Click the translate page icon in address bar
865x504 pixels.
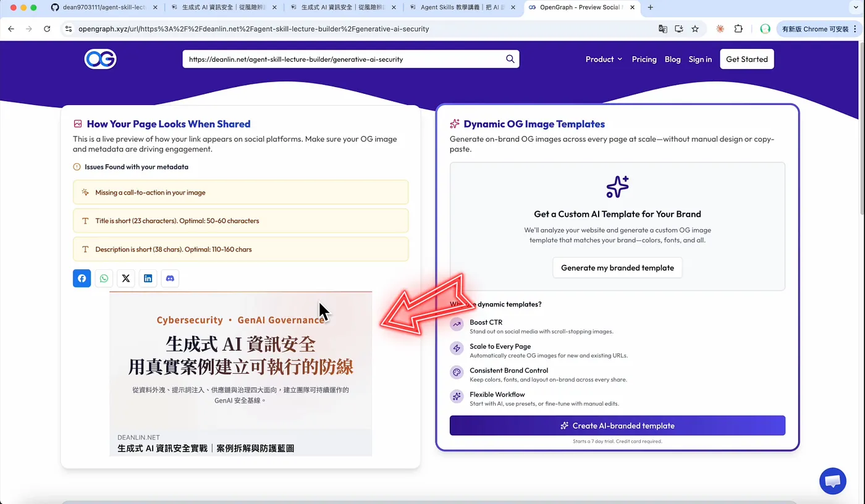[663, 28]
